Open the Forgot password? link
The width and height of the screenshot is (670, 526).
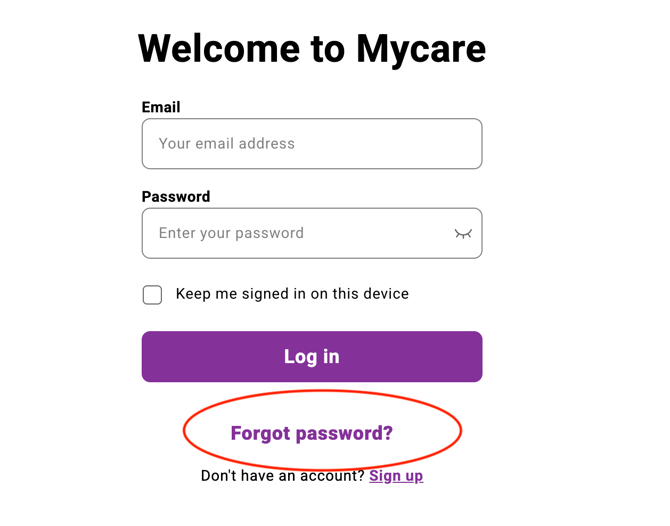click(312, 433)
